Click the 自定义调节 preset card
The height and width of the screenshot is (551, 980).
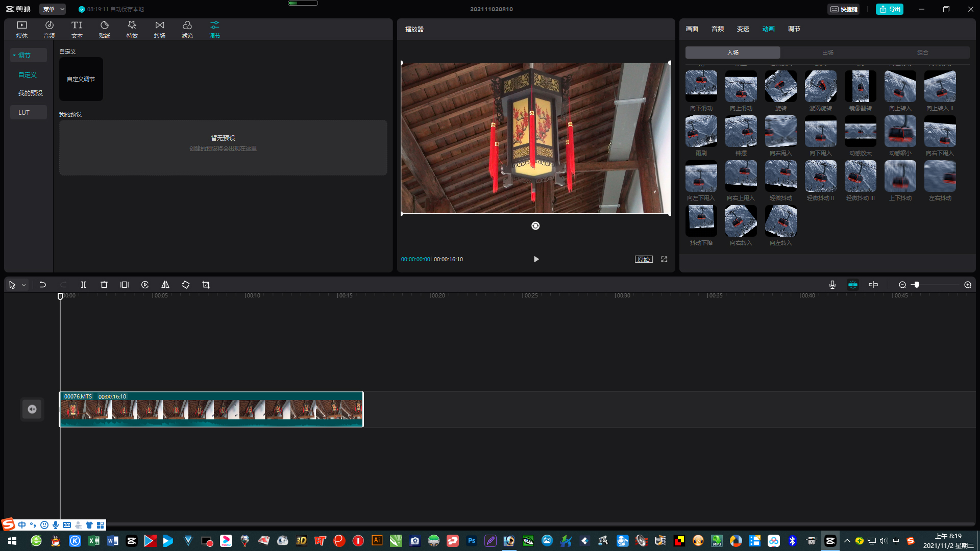[x=81, y=79]
